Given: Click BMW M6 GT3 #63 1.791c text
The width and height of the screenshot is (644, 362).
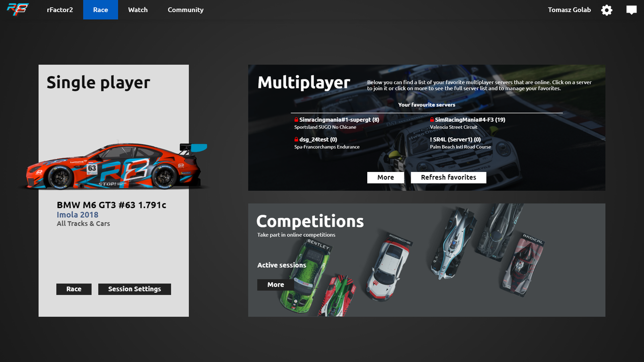Looking at the screenshot, I should pos(111,205).
